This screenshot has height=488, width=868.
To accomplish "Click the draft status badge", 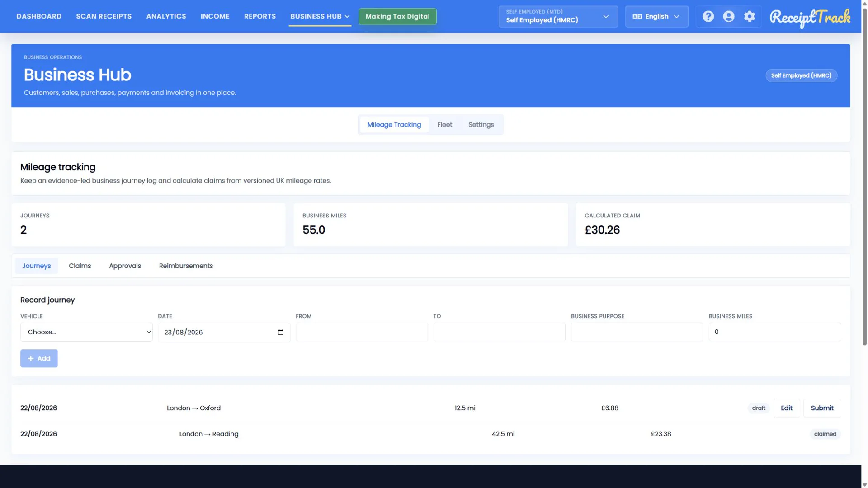I will click(758, 408).
